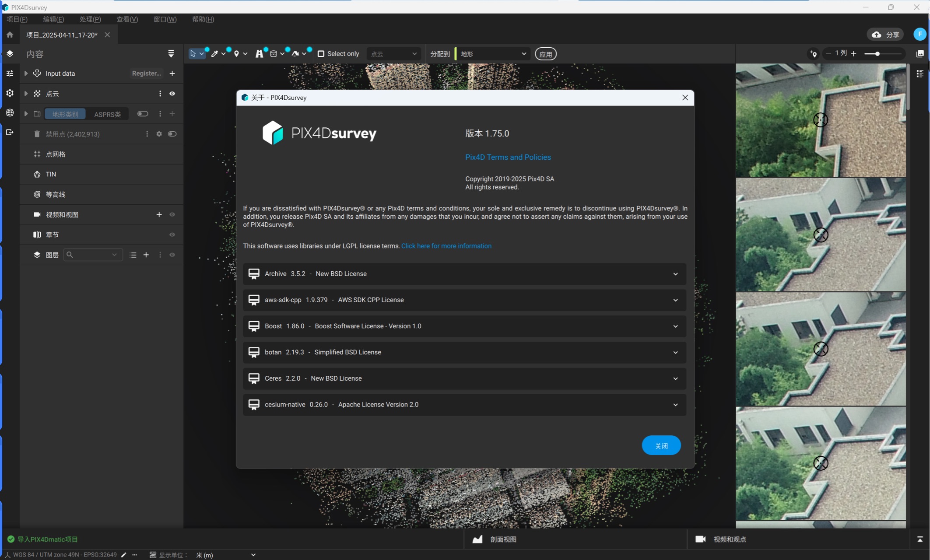Click the image list panel icon

[920, 73]
